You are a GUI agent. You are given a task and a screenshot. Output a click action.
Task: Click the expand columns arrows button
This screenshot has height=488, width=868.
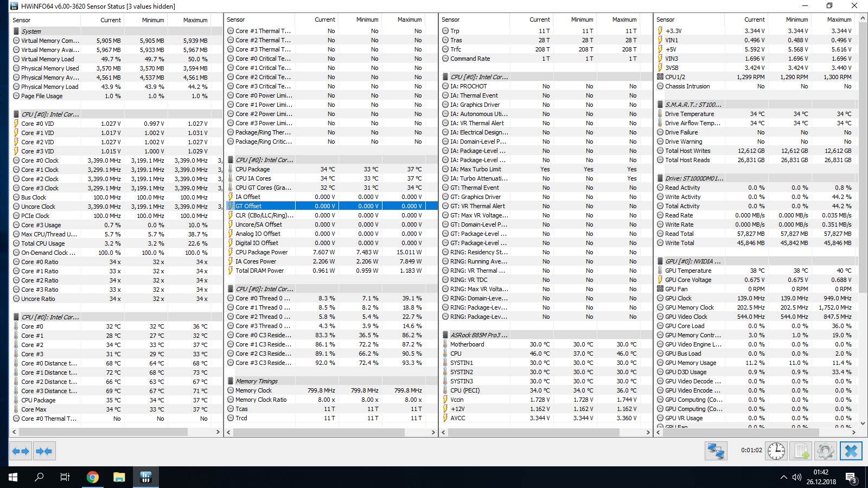(x=21, y=451)
